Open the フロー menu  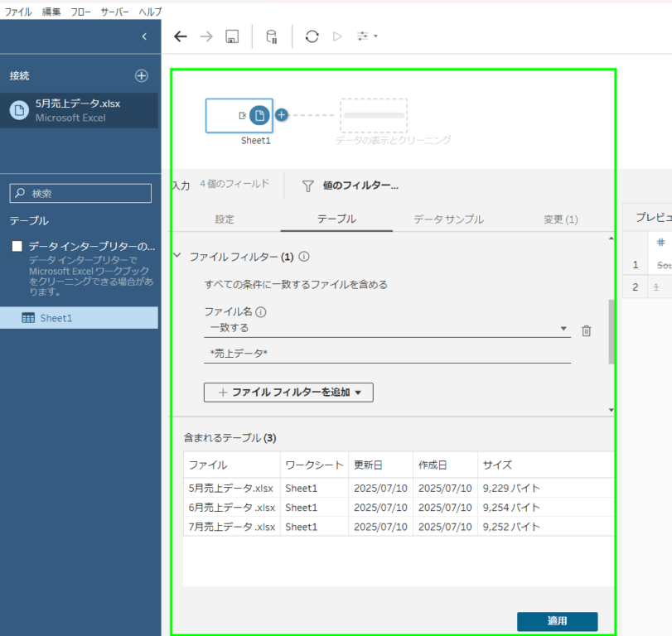coord(80,12)
